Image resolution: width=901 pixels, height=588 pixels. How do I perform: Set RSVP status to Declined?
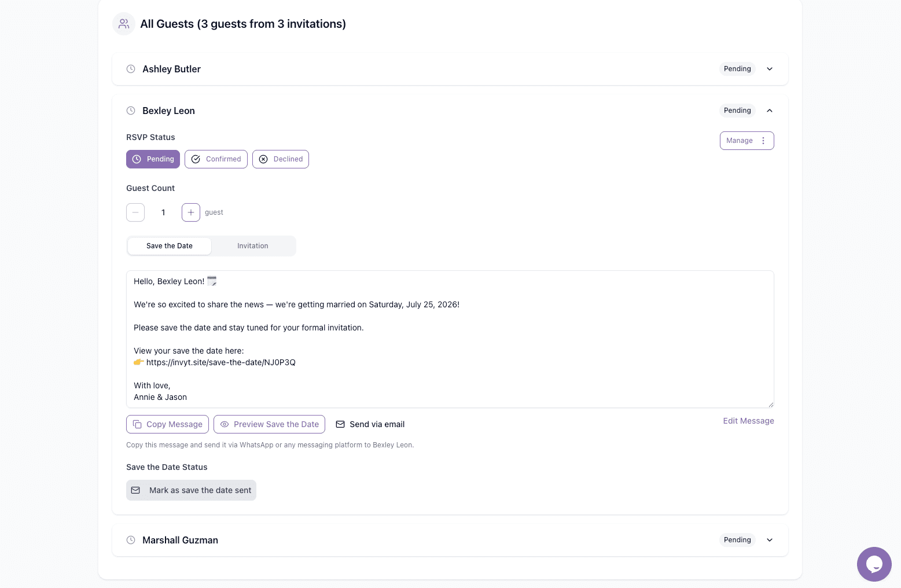point(280,159)
